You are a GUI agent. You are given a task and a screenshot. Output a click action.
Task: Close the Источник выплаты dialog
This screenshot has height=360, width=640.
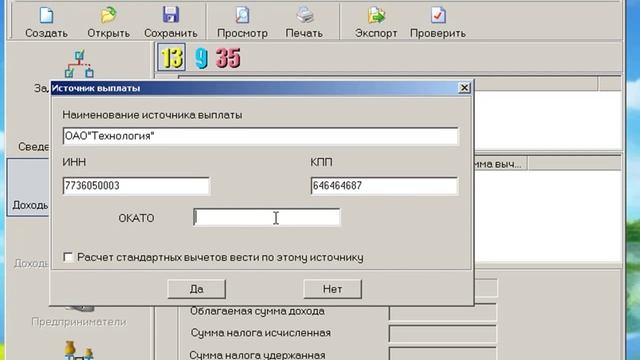pos(464,88)
